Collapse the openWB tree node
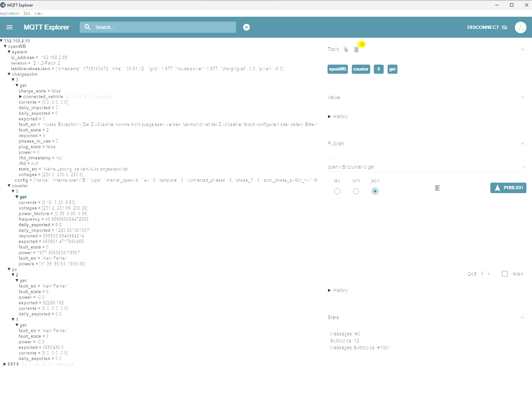The height and width of the screenshot is (402, 532). 5,46
